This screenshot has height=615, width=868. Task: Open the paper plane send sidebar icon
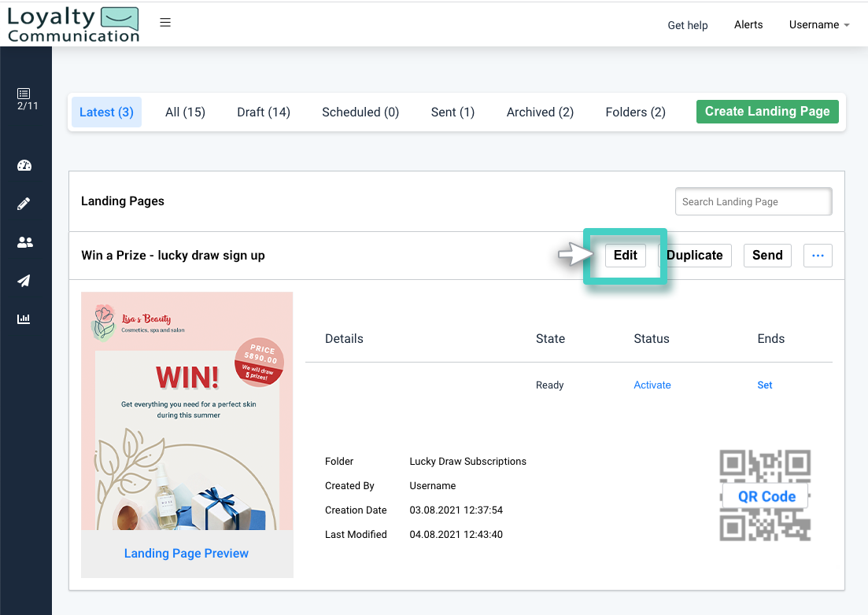click(x=24, y=281)
